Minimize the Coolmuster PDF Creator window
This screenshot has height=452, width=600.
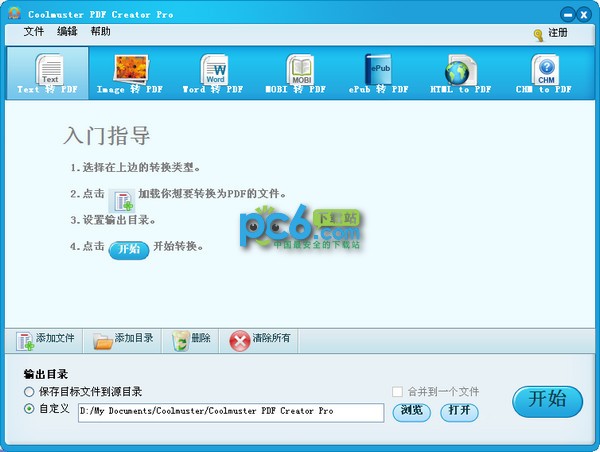coord(568,15)
